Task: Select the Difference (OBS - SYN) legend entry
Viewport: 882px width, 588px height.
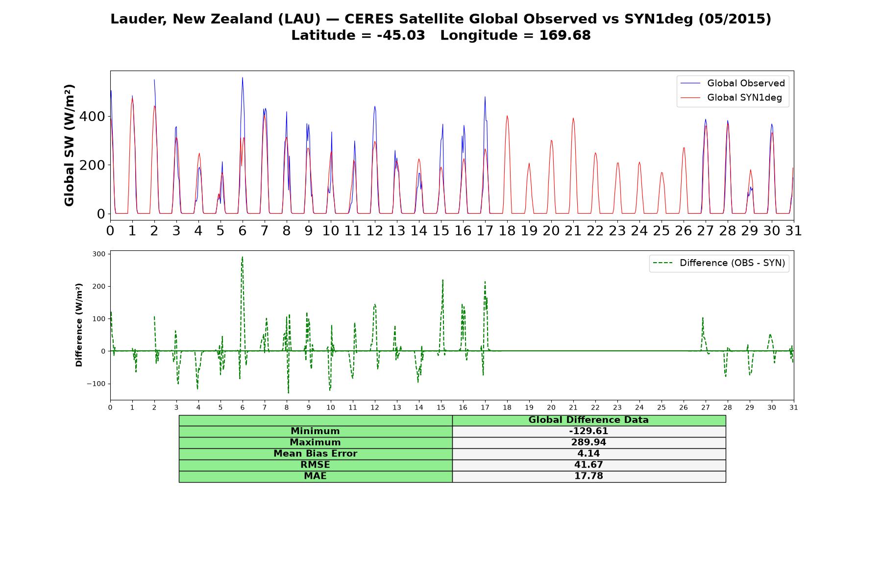Action: pyautogui.click(x=719, y=263)
